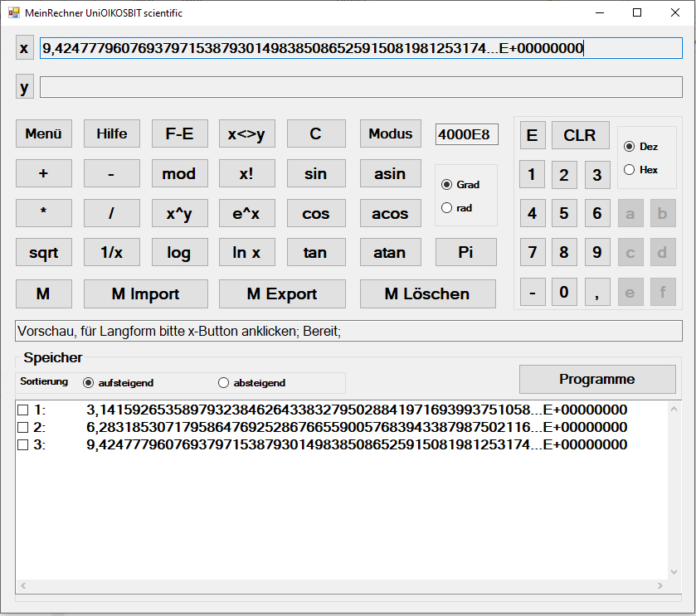Open the Menü button
This screenshot has width=696, height=616.
click(x=43, y=133)
